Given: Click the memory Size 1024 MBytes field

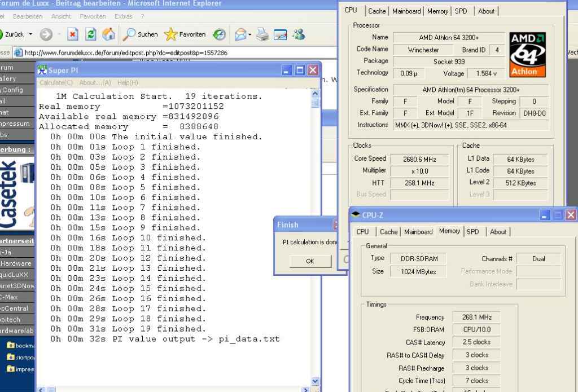Looking at the screenshot, I should [418, 271].
